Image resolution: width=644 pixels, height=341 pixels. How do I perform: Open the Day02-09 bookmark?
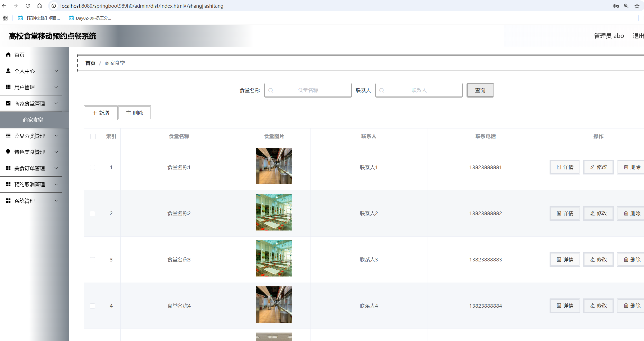[90, 18]
